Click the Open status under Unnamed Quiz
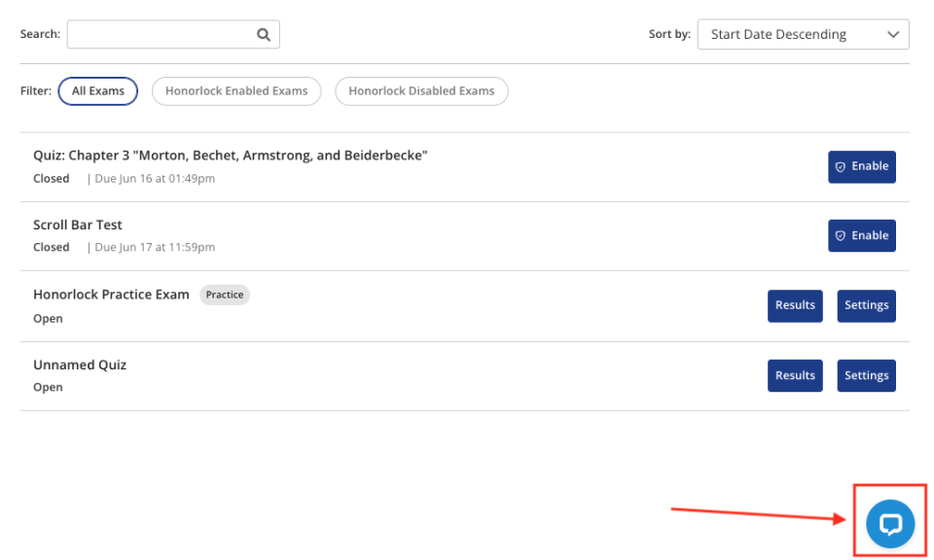The image size is (934, 560). point(48,387)
